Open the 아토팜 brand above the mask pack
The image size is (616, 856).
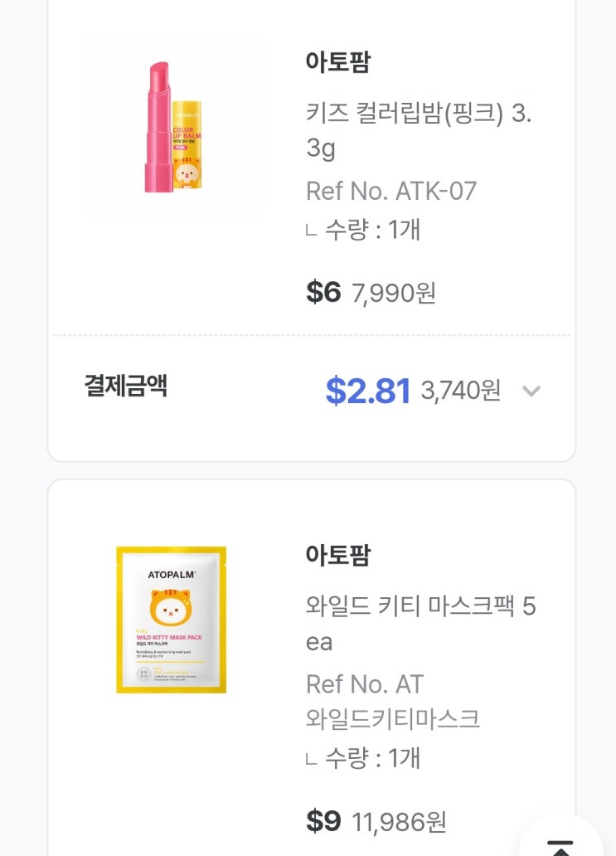[x=337, y=555]
